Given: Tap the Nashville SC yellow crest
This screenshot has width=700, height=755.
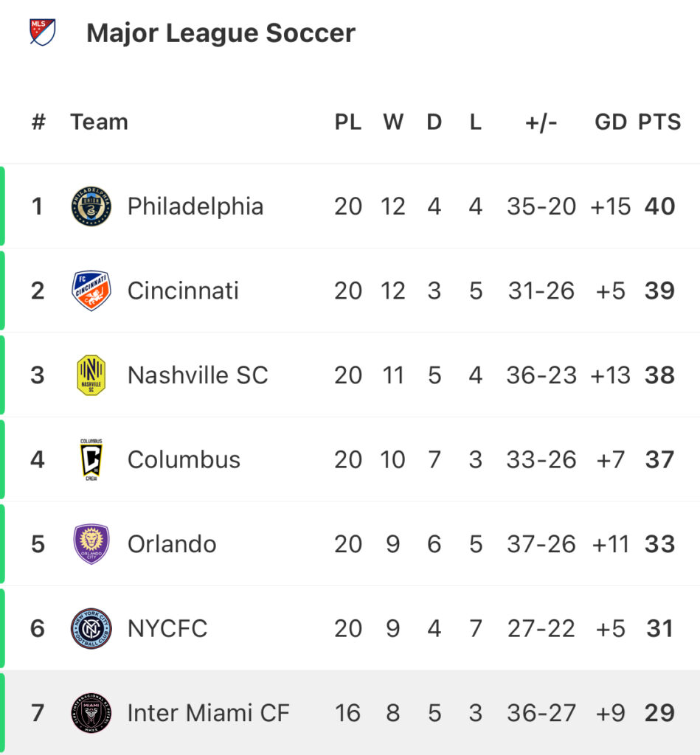Looking at the screenshot, I should (91, 375).
